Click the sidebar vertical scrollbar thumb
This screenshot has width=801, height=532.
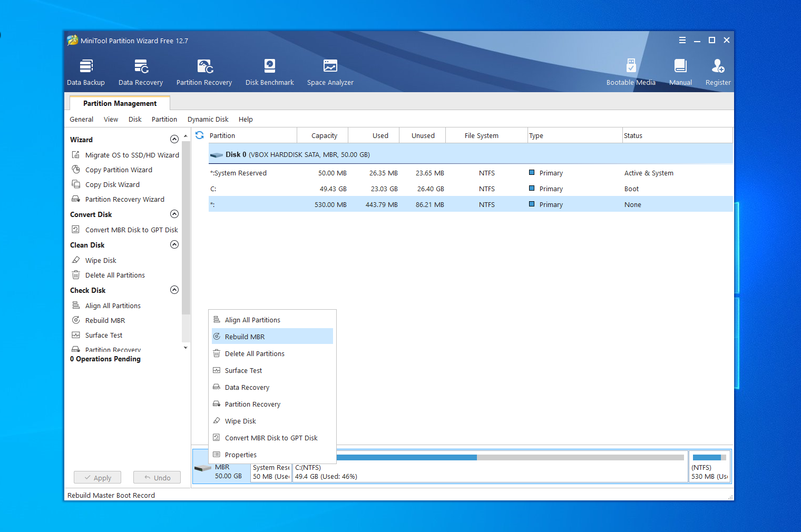[x=185, y=228]
